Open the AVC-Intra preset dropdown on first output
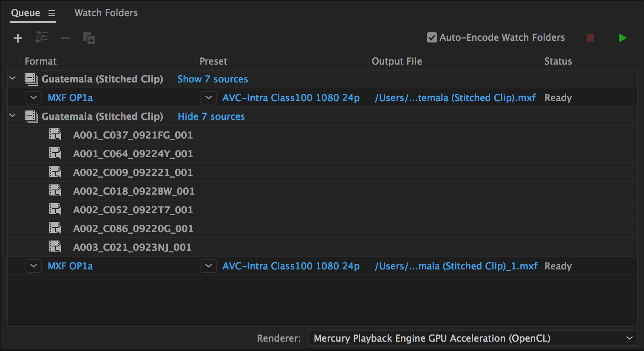Image resolution: width=644 pixels, height=351 pixels. pos(208,97)
